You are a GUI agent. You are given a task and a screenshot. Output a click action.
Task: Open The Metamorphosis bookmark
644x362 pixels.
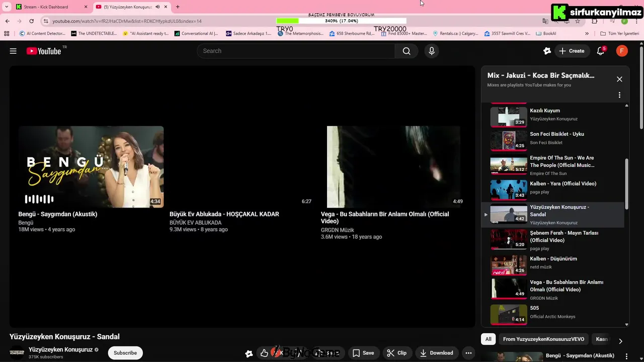[301, 33]
